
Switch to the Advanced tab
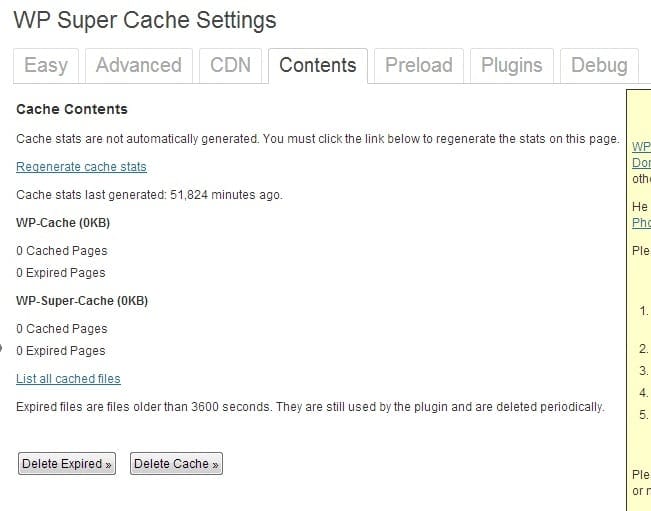[x=138, y=66]
